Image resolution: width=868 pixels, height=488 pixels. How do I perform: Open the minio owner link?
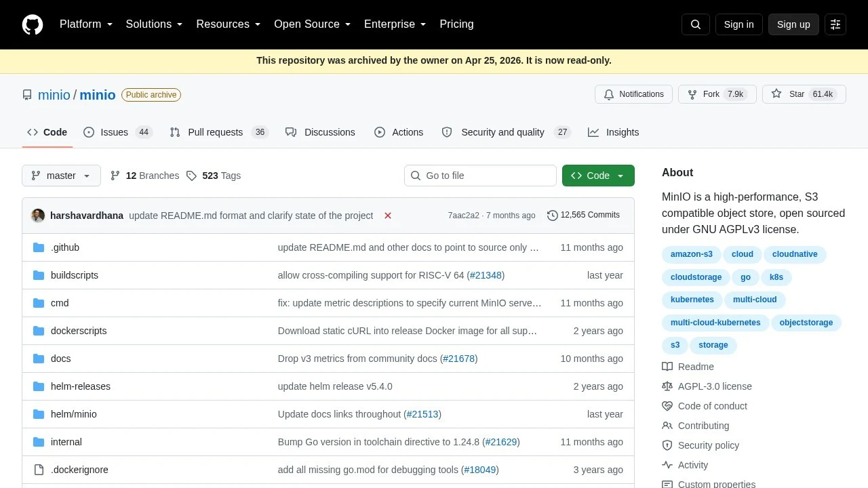(x=54, y=95)
